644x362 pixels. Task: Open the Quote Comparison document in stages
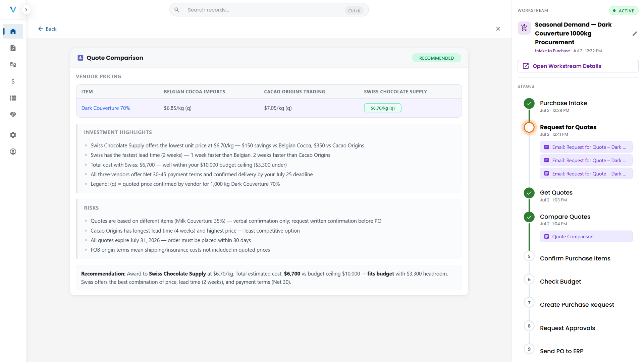[x=586, y=237]
